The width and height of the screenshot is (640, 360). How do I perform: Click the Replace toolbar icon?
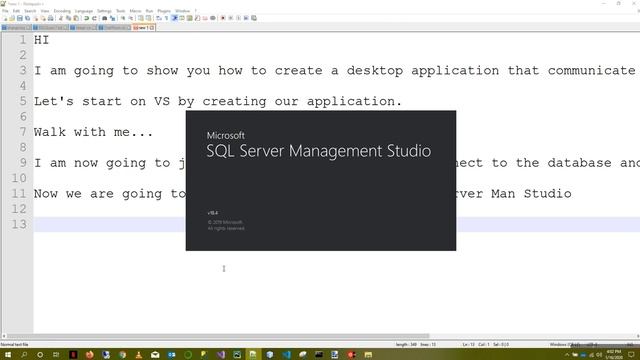(x=112, y=18)
